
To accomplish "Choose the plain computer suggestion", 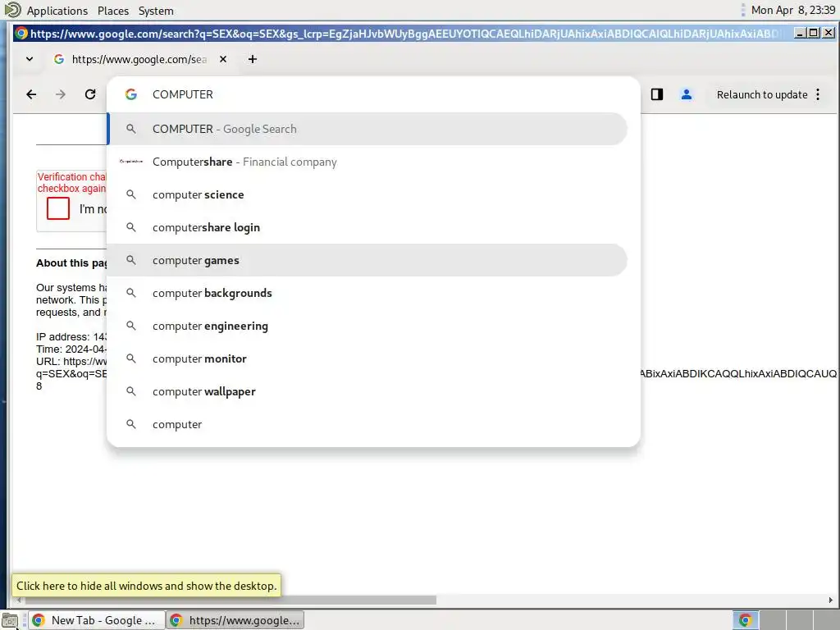I will coord(367,424).
